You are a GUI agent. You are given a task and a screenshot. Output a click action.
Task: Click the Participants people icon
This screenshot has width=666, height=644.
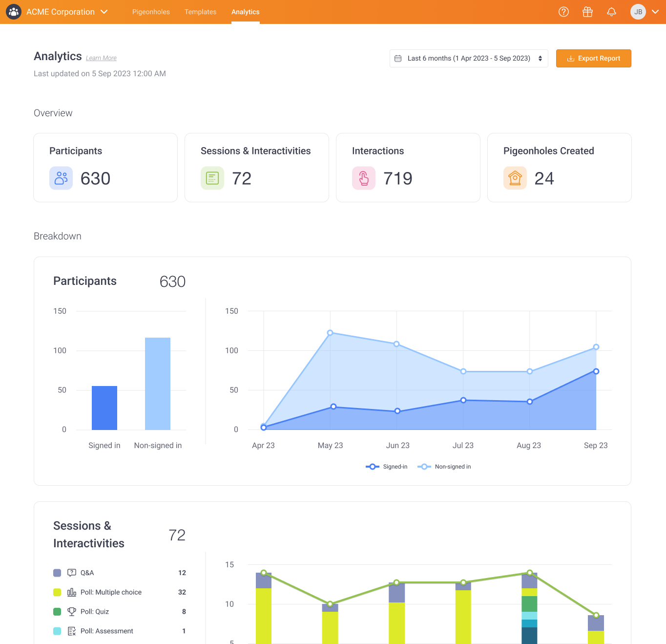point(61,178)
